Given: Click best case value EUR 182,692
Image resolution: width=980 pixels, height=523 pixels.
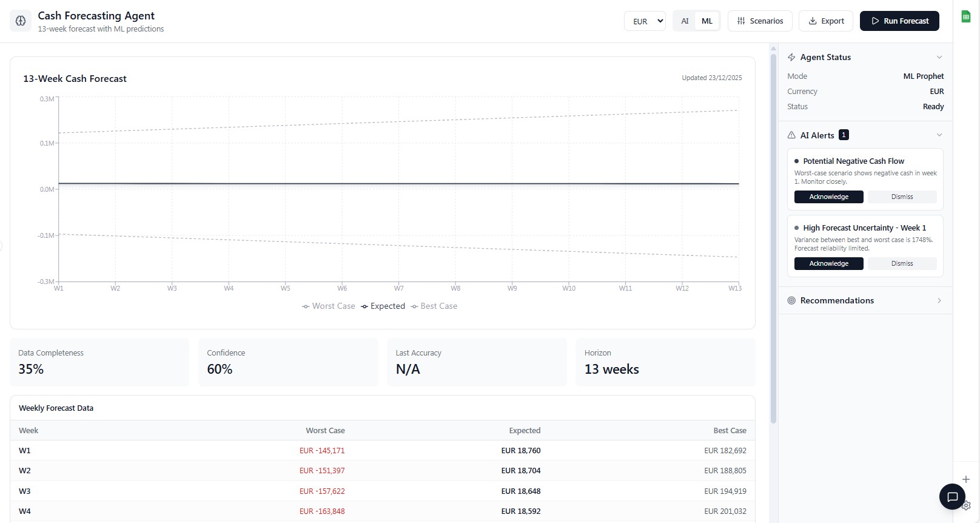Looking at the screenshot, I should point(725,450).
